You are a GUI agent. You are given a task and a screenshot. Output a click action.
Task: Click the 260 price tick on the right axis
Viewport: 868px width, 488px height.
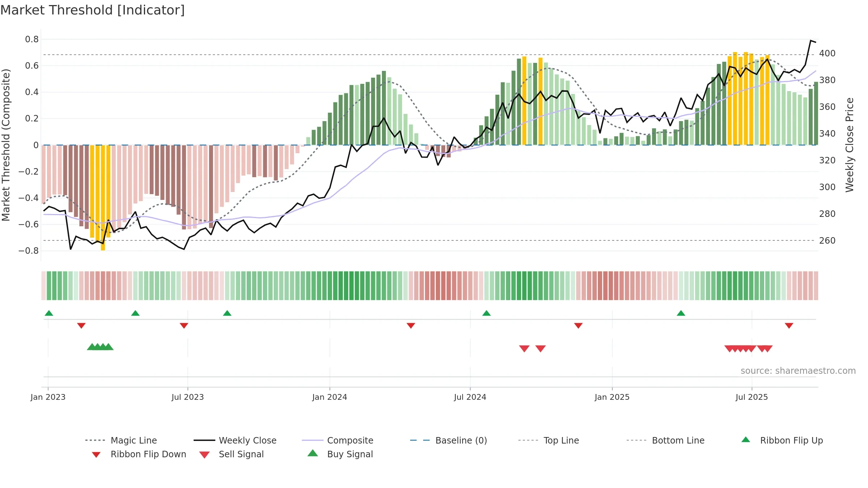(x=827, y=241)
